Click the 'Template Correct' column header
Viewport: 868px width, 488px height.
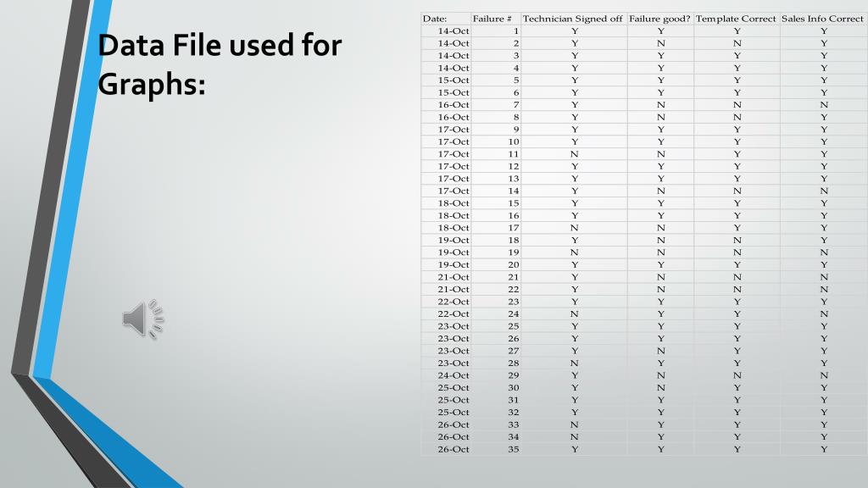click(736, 19)
